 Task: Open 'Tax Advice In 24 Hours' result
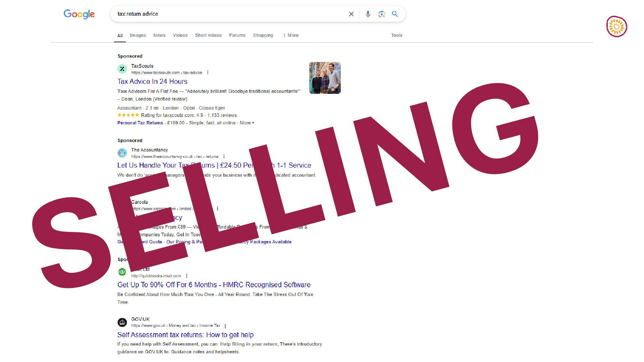tap(152, 81)
